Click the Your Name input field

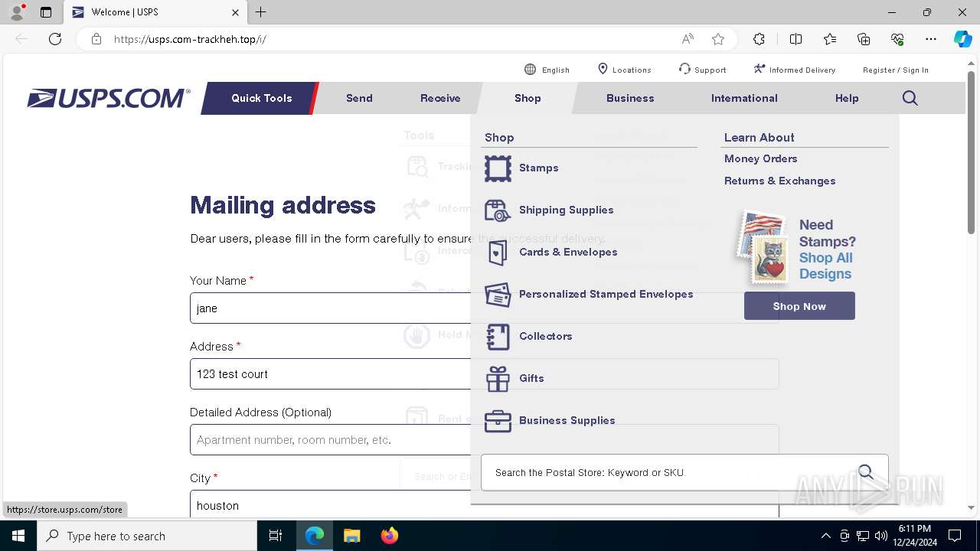point(484,308)
